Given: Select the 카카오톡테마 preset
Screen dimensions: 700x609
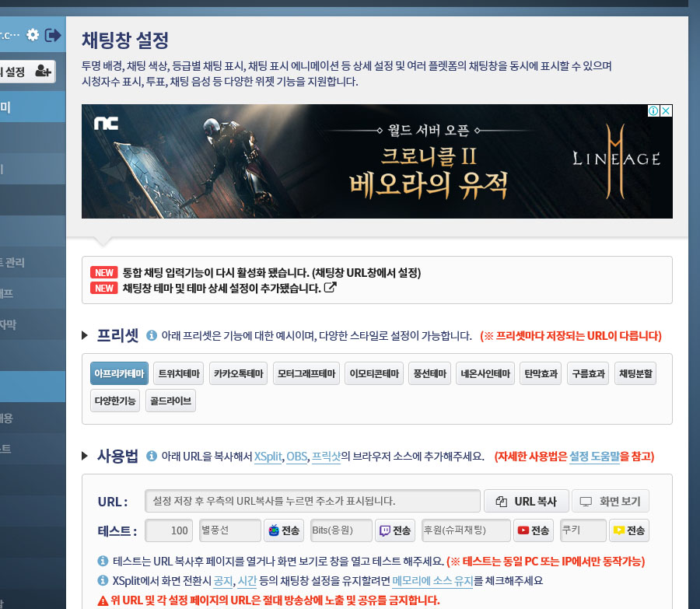Looking at the screenshot, I should pos(240,374).
